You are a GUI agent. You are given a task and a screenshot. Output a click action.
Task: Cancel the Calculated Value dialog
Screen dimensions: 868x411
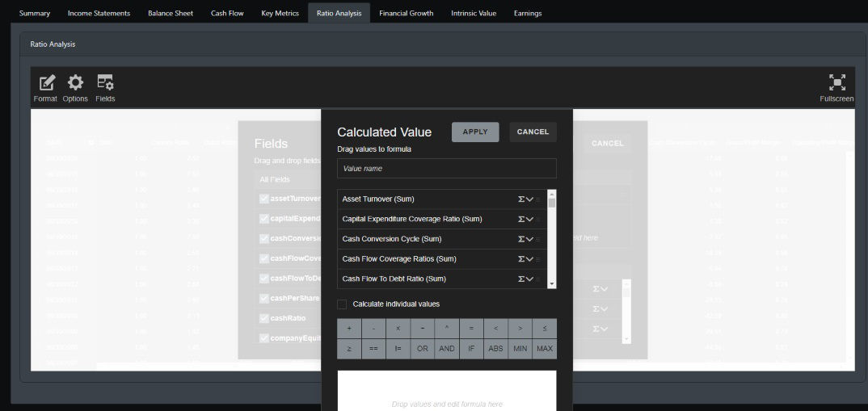(533, 132)
